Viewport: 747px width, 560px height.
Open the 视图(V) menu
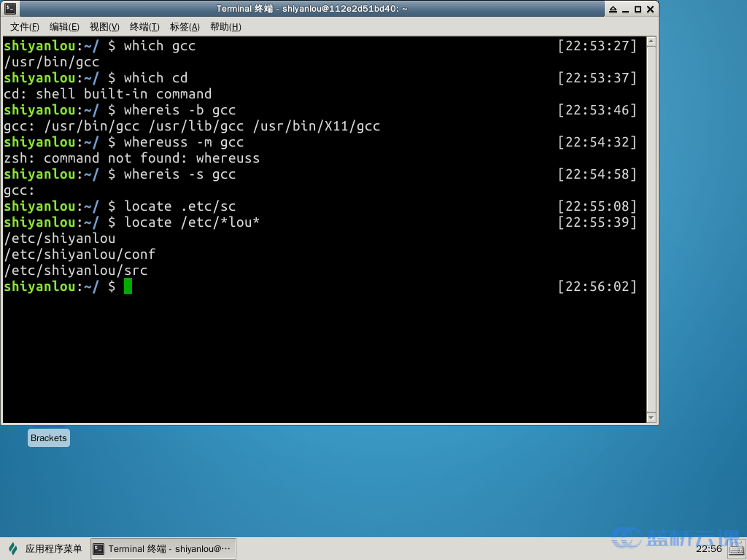(104, 27)
